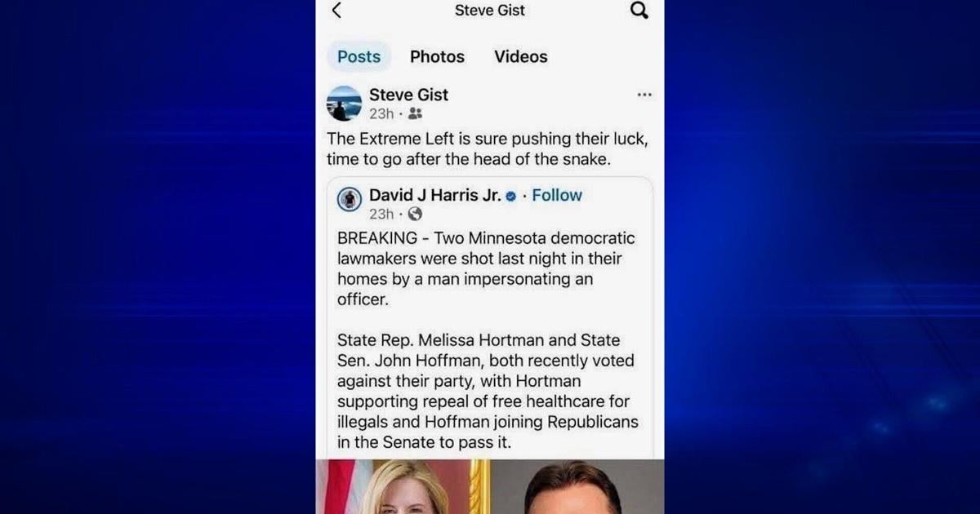
Task: Switch to the Posts tab
Action: tap(359, 56)
